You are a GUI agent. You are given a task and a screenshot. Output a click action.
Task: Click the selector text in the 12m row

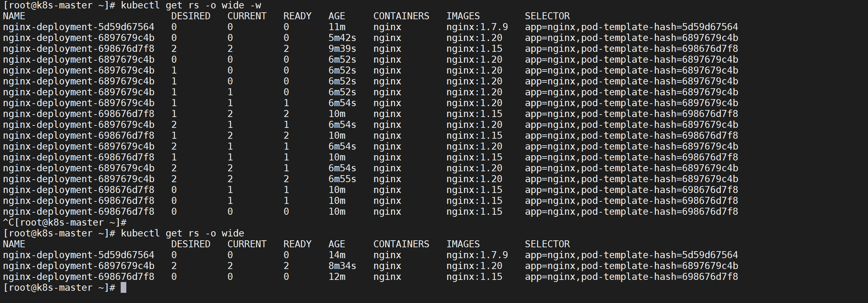(x=632, y=277)
